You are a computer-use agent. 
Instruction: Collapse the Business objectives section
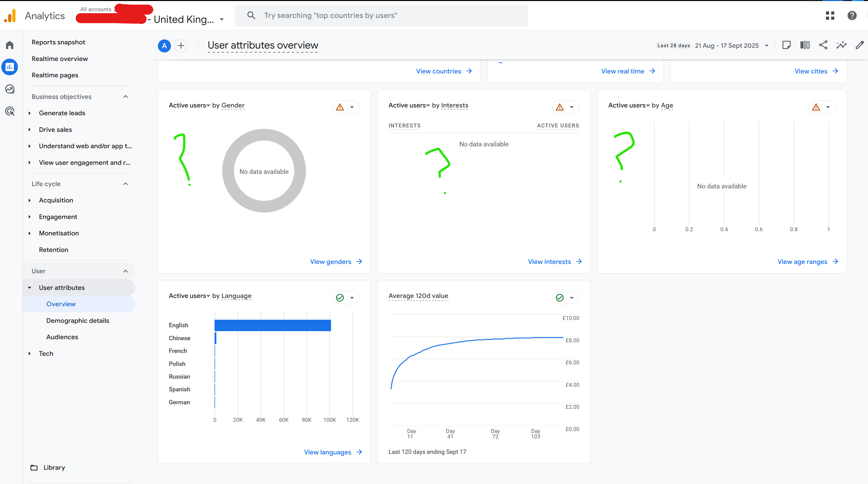125,97
